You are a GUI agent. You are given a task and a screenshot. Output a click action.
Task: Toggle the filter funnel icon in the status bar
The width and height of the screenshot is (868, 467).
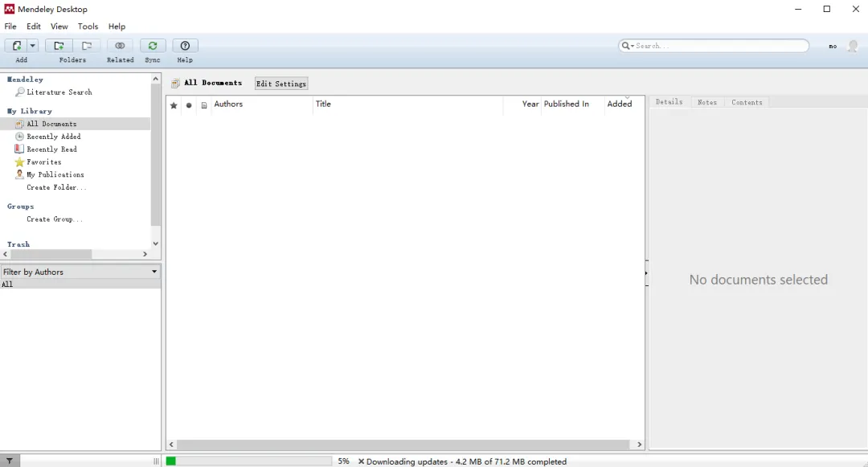pyautogui.click(x=10, y=461)
